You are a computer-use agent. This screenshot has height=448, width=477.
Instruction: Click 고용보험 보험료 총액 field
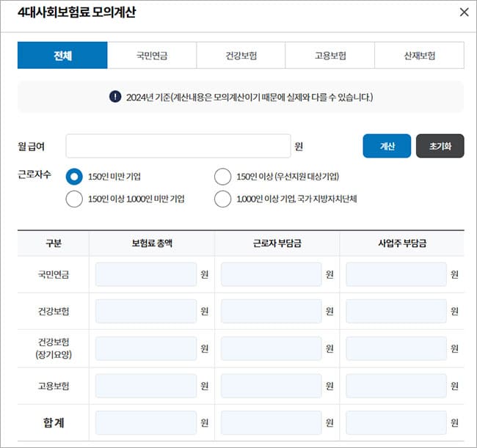click(x=146, y=386)
